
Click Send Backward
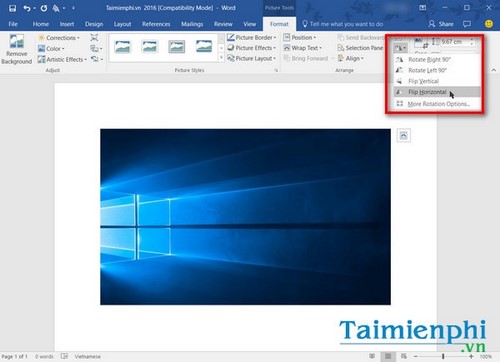coord(361,37)
